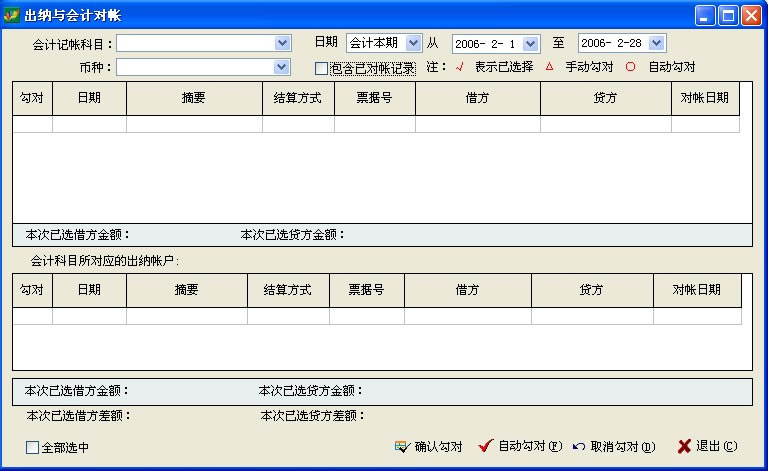Open the start date 2006-2-1 picker
The image size is (768, 471).
(x=530, y=43)
